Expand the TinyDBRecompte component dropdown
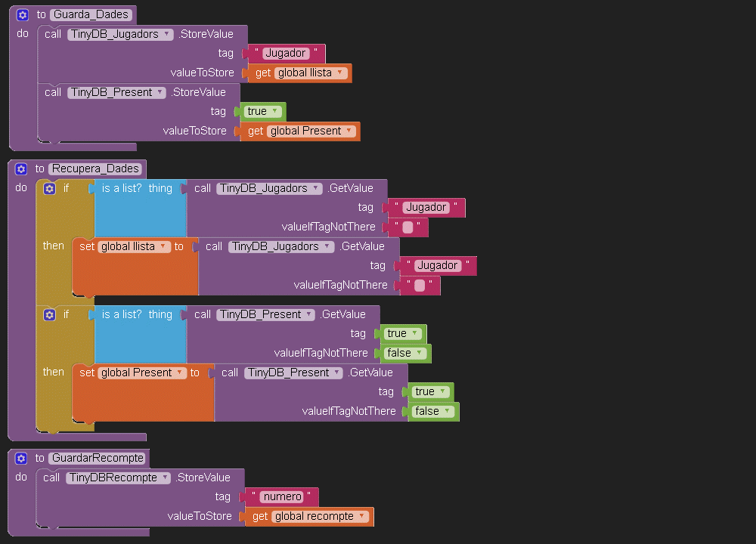This screenshot has height=544, width=756. [165, 478]
